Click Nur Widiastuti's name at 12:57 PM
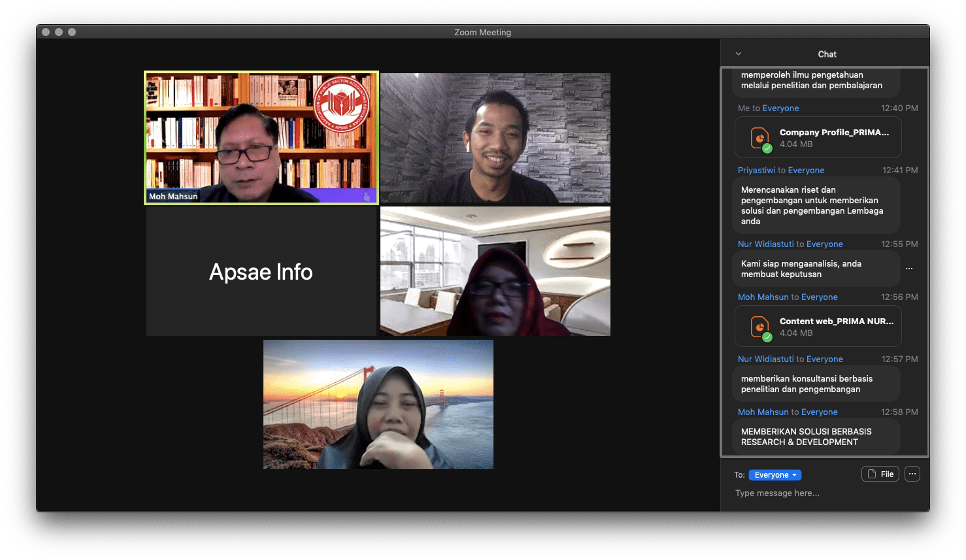The width and height of the screenshot is (966, 560). click(765, 359)
